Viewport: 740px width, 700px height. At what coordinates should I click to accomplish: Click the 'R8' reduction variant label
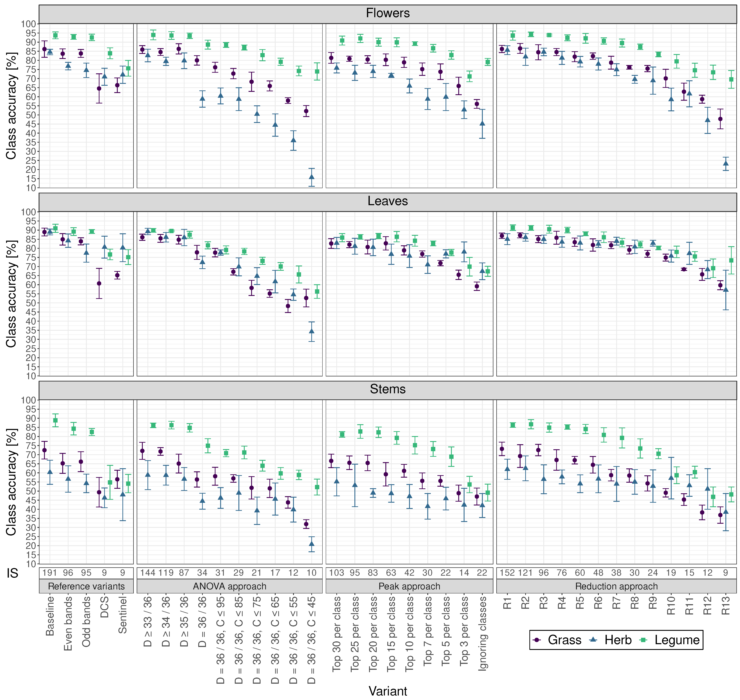point(635,603)
